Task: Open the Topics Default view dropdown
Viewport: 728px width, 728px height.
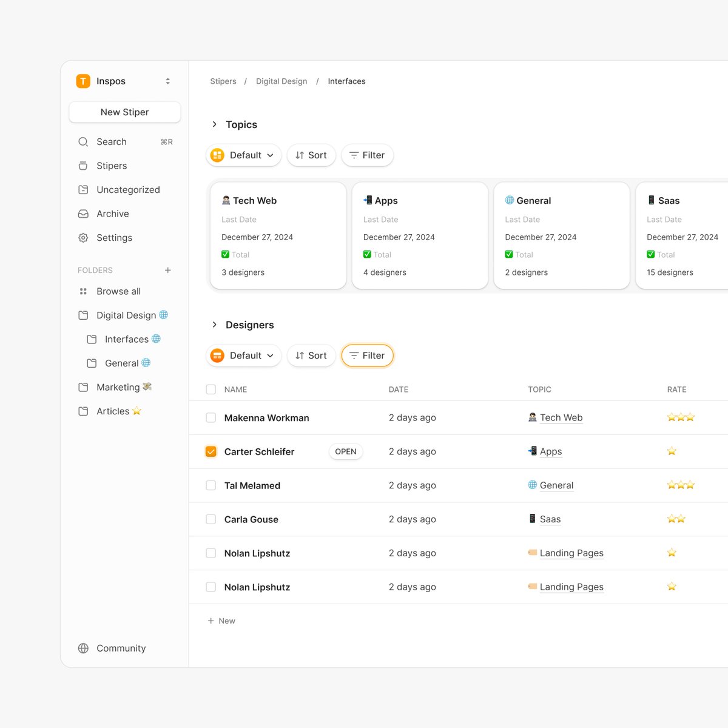Action: coord(243,155)
